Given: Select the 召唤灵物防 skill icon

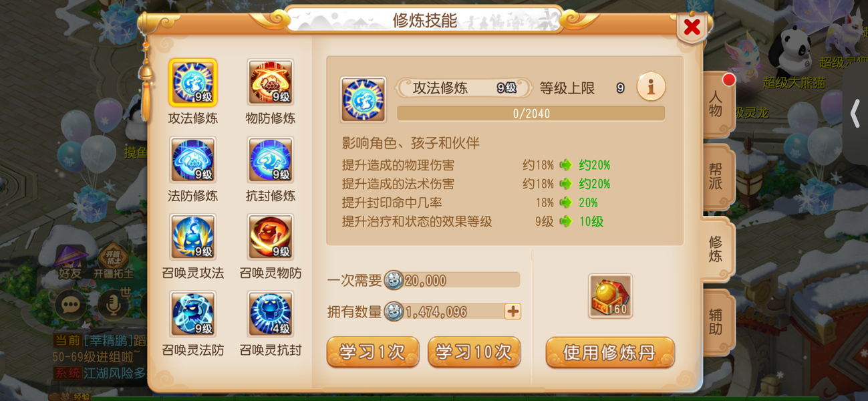Looking at the screenshot, I should pos(271,237).
